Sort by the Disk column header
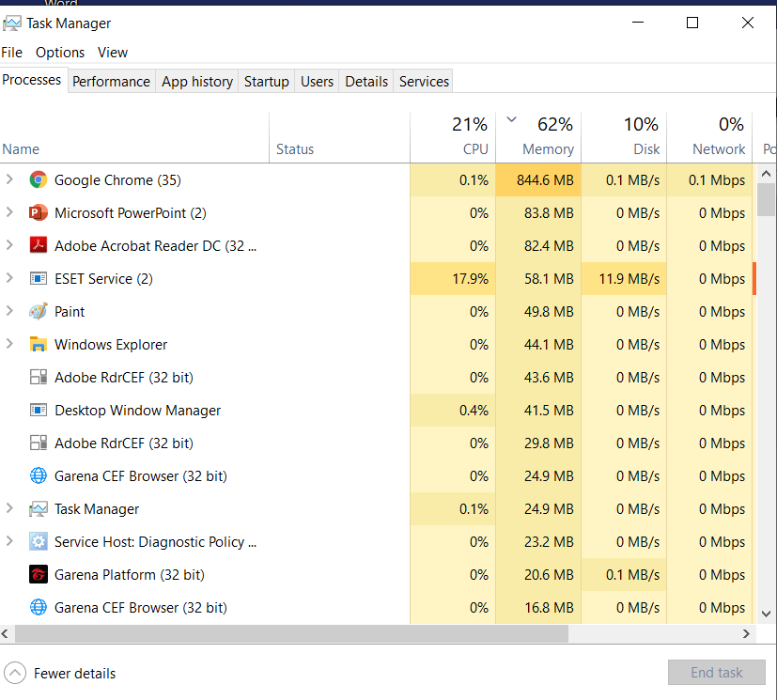This screenshot has width=777, height=700. coord(625,138)
